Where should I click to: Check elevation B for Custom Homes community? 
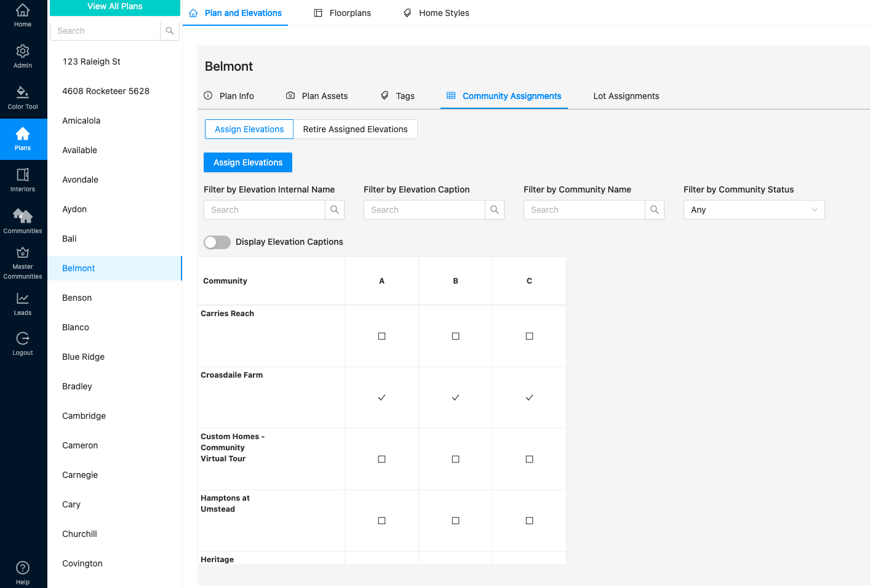455,459
